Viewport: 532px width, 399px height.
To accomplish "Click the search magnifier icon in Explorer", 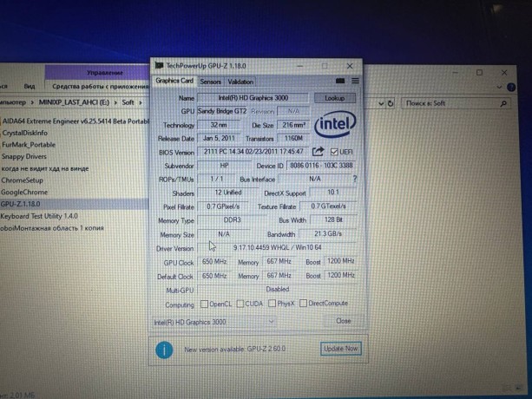I will (x=503, y=103).
